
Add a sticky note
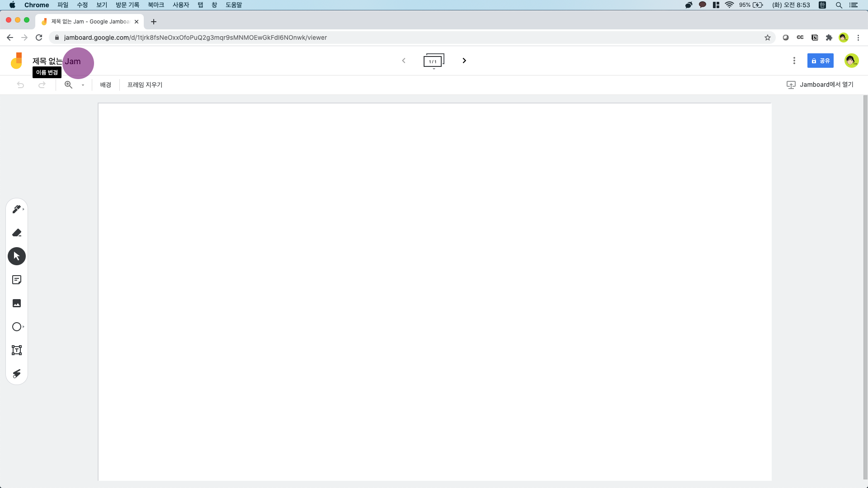[17, 280]
